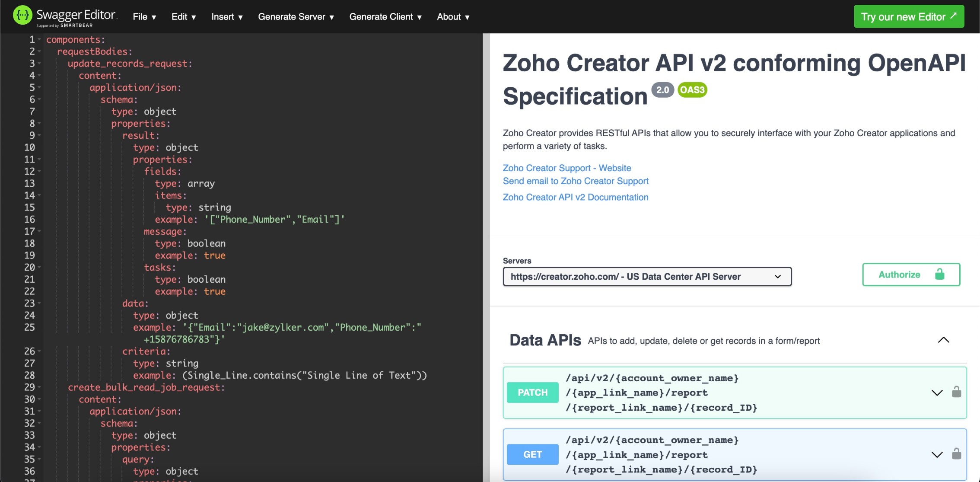The image size is (980, 482).
Task: Click 'type: array' on line 13
Action: coord(185,184)
